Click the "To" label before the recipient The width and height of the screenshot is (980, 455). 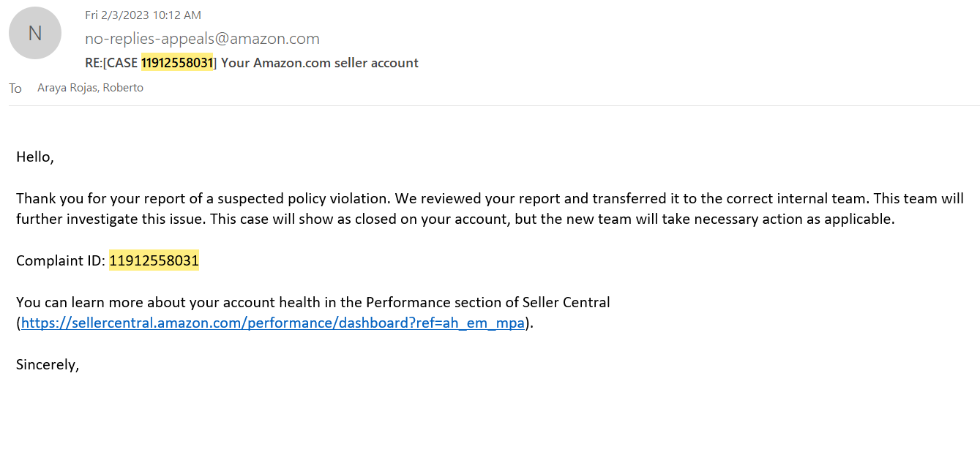tap(15, 89)
